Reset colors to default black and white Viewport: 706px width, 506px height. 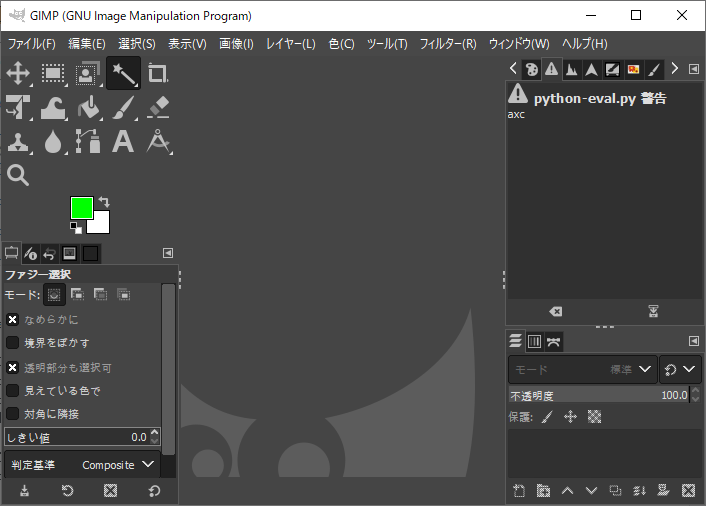click(x=76, y=228)
